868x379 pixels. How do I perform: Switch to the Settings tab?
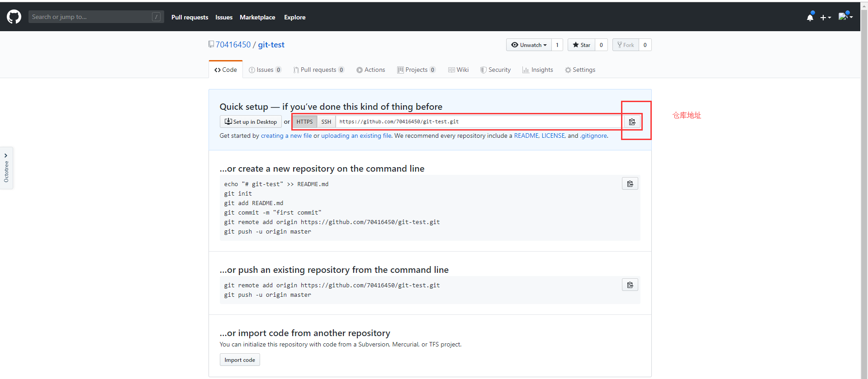pyautogui.click(x=580, y=70)
